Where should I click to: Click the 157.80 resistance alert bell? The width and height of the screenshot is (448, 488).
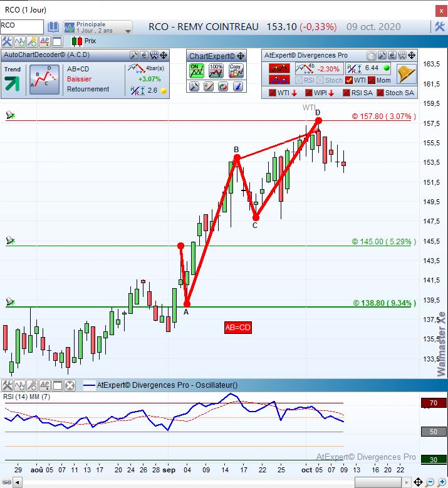tap(10, 115)
